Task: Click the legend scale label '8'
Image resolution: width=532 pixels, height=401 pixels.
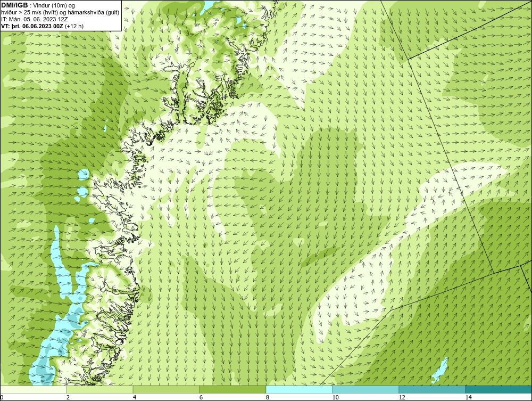Action: coord(268,397)
